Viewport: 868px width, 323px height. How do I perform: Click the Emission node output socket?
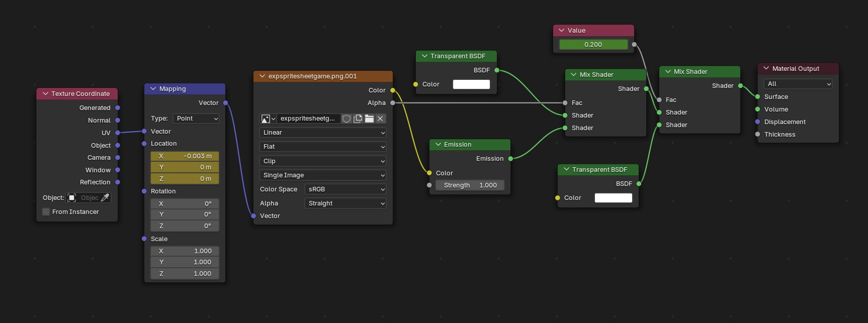pos(510,159)
